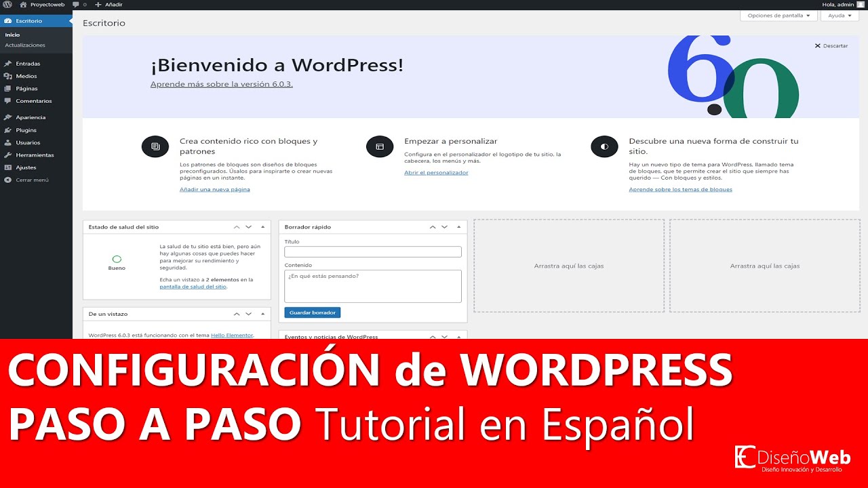The height and width of the screenshot is (488, 868).
Task: Open link Aprende más sobre la versión 6.0.3
Action: point(222,84)
